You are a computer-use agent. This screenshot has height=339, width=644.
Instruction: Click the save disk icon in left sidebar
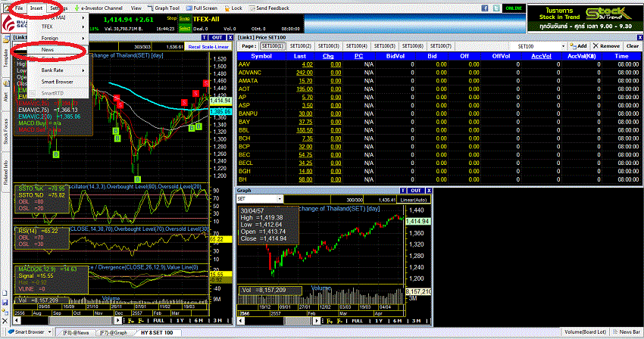[x=5, y=303]
